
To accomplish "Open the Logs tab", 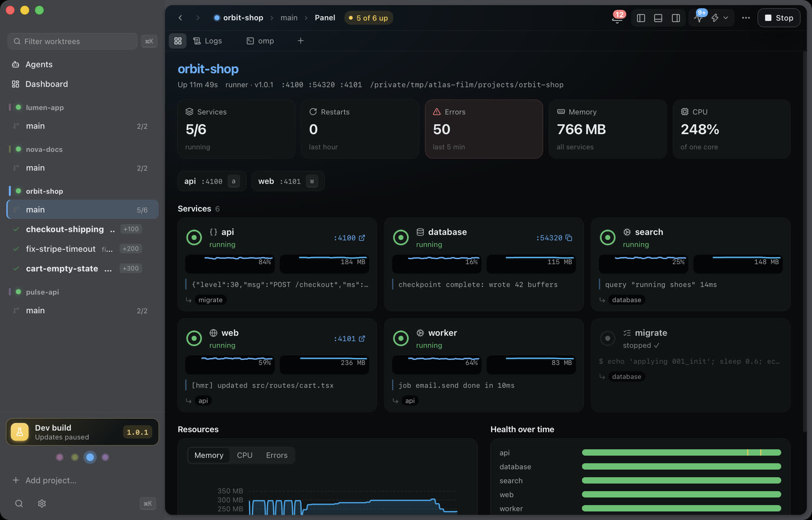I will pyautogui.click(x=207, y=41).
